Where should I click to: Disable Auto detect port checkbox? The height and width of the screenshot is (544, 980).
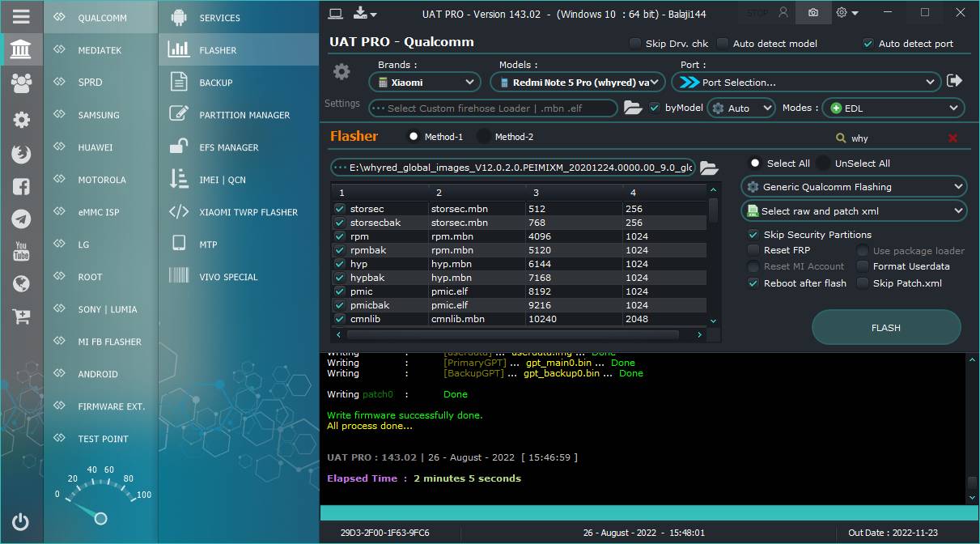[868, 44]
